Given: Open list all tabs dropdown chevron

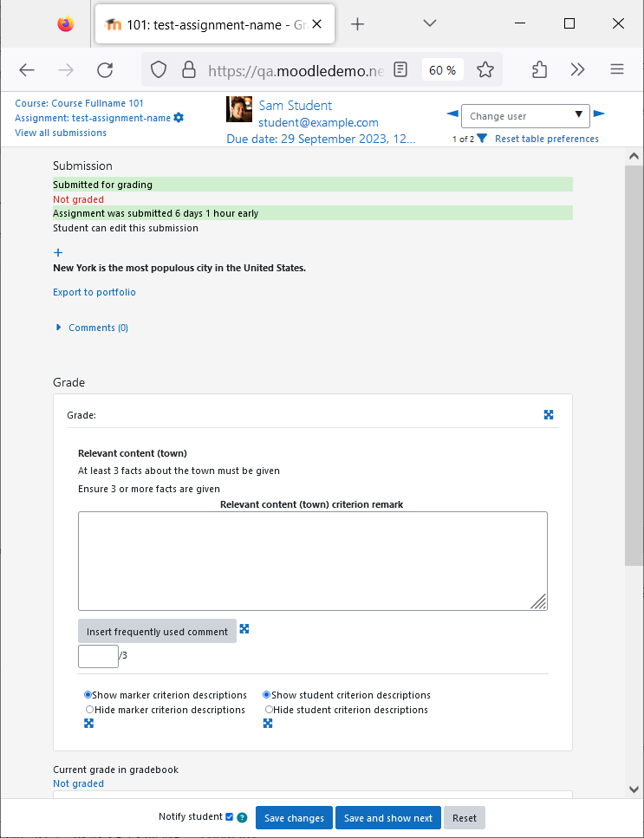Looking at the screenshot, I should pyautogui.click(x=430, y=23).
